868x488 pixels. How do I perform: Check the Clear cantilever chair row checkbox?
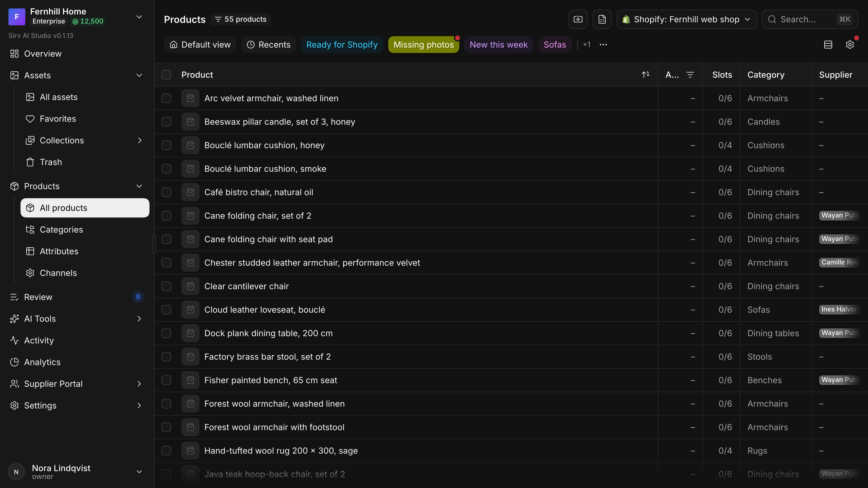[166, 286]
